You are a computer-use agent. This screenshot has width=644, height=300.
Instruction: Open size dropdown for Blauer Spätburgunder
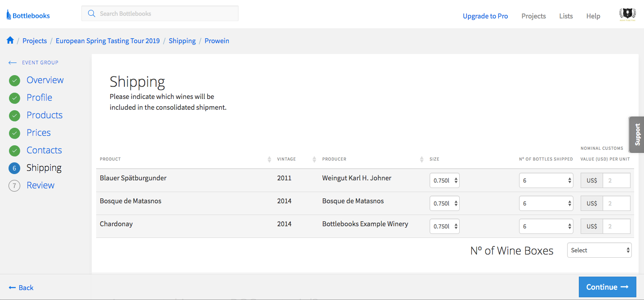(x=444, y=180)
